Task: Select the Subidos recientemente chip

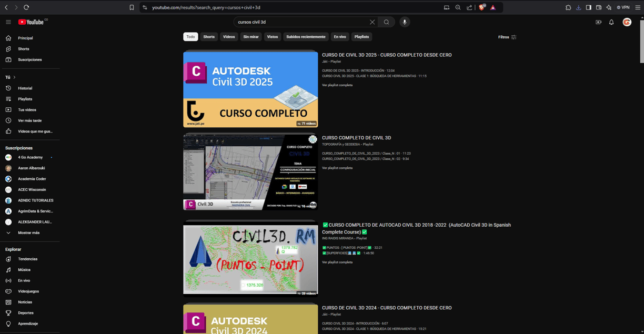Action: coord(306,37)
